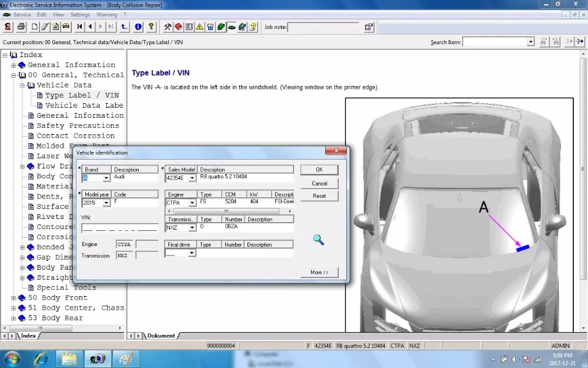Click the help question mark icon
The image size is (588, 368).
(151, 26)
